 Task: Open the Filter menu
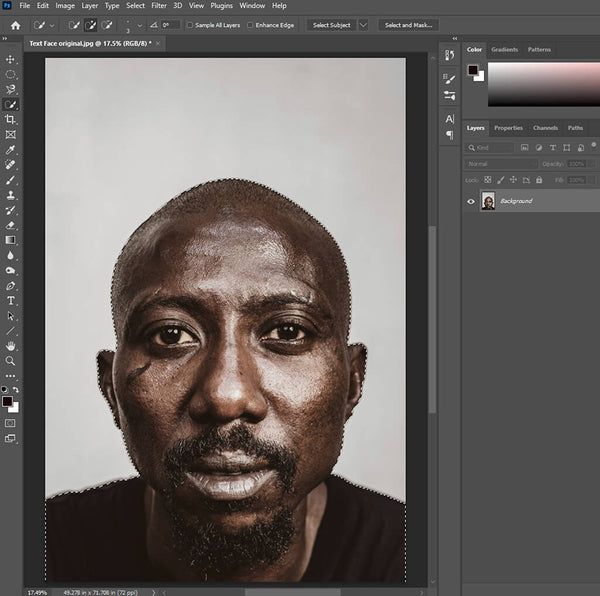[159, 6]
